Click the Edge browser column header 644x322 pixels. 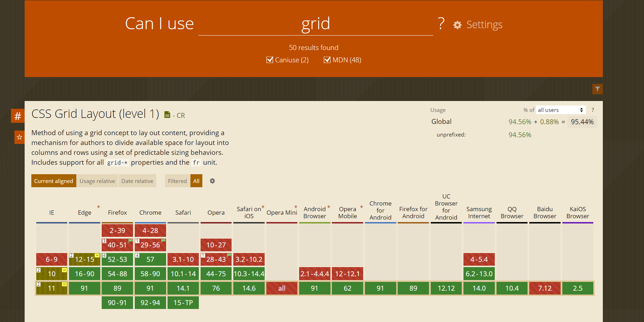[84, 213]
